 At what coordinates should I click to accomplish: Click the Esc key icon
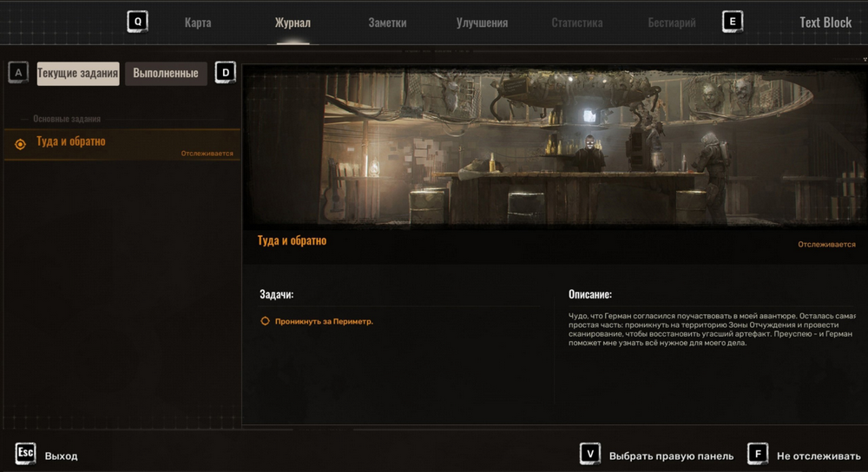[x=25, y=453]
